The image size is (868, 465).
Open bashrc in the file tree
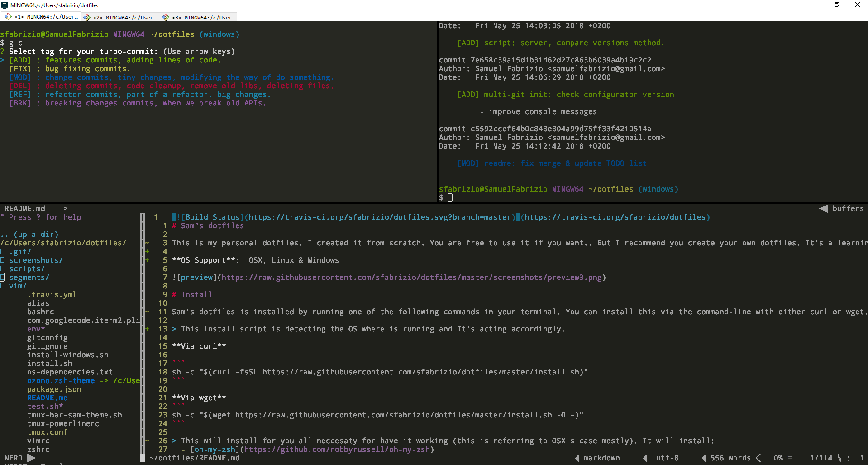coord(40,312)
